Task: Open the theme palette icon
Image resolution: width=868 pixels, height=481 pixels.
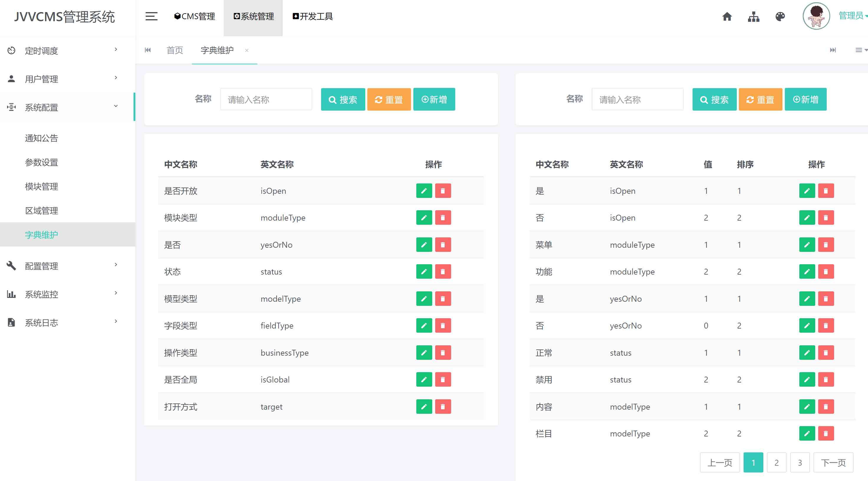Action: click(x=780, y=16)
